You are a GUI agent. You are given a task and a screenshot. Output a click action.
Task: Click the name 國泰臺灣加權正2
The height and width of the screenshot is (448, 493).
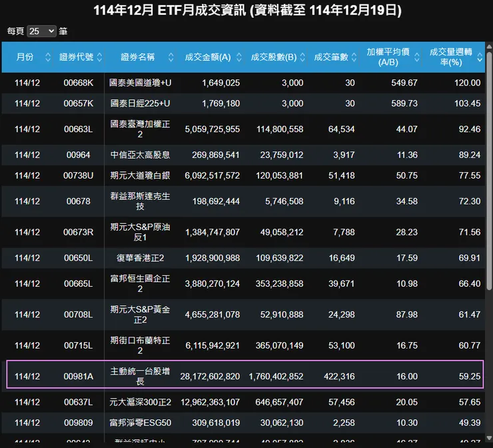(x=140, y=129)
